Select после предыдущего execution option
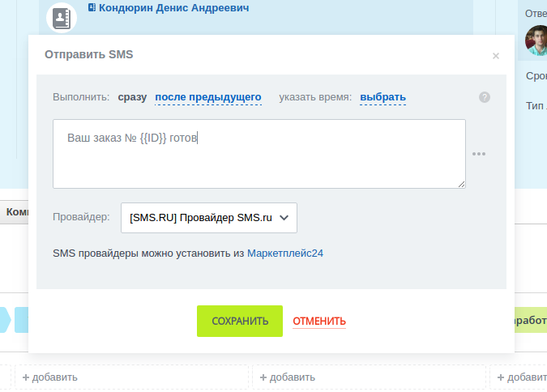Screen dimensions: 547x392 click(208, 97)
